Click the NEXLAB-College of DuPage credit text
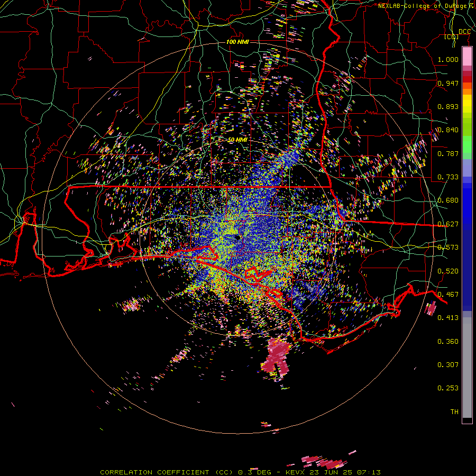The width and height of the screenshot is (476, 476). click(x=427, y=6)
